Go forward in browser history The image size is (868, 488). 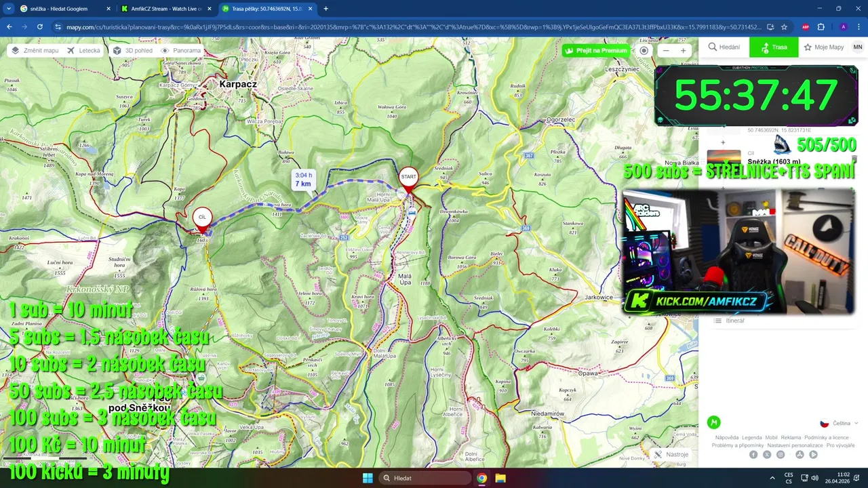pos(24,26)
